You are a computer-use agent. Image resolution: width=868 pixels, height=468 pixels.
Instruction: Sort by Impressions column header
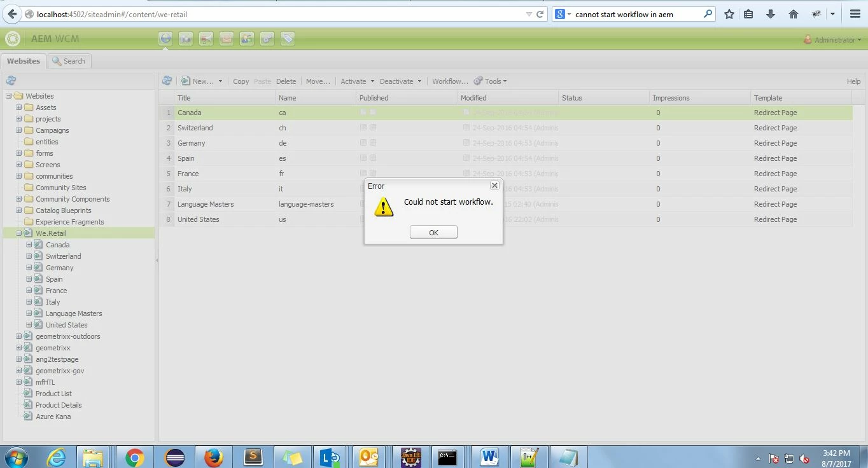click(700, 98)
